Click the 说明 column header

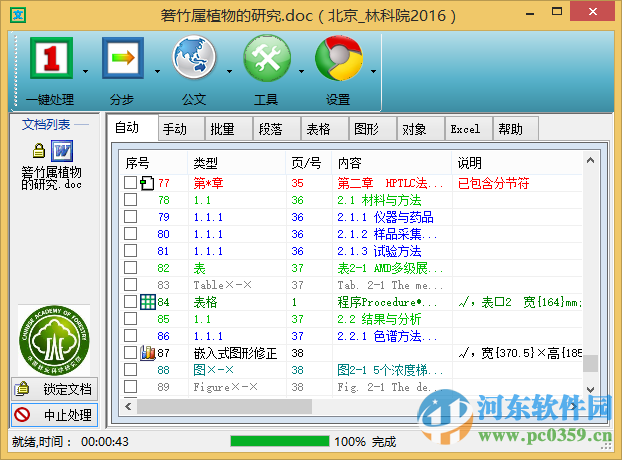[517, 163]
